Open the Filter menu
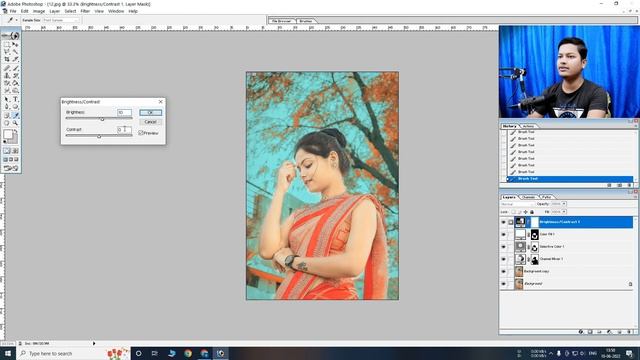The width and height of the screenshot is (640, 360). pyautogui.click(x=85, y=11)
